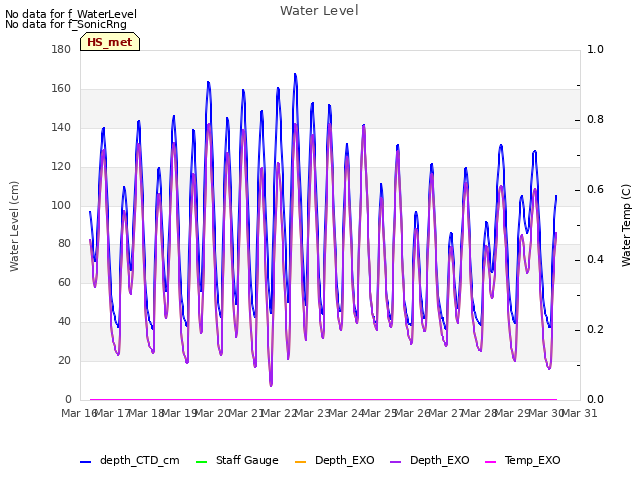Viewport: 640px width, 480px height.
Task: Click the Mar 28 x-axis label
Action: coord(480,413)
